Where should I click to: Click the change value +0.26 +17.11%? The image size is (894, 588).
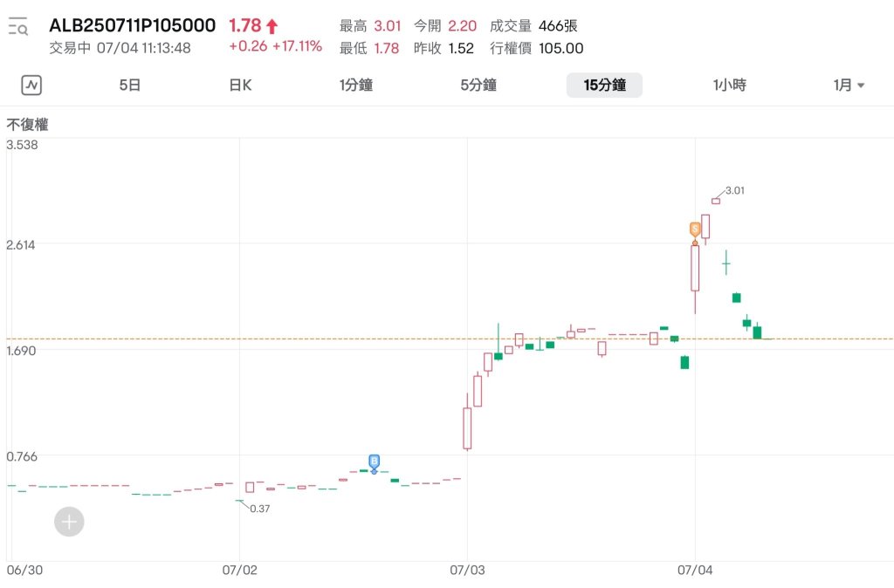(x=275, y=46)
